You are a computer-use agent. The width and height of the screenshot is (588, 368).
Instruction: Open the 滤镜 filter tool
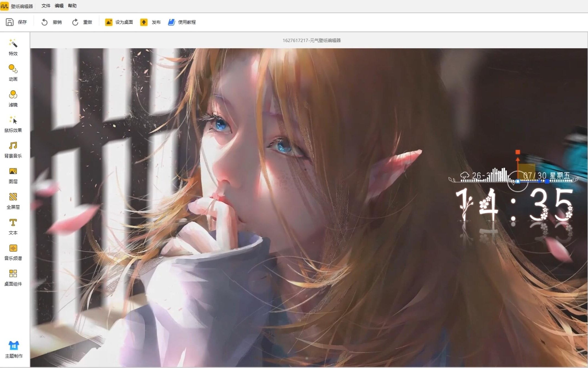[13, 98]
